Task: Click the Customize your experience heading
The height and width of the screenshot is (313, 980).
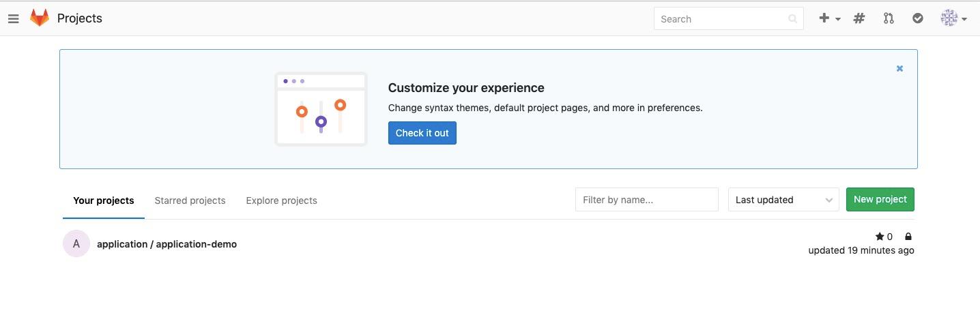Action: tap(466, 88)
